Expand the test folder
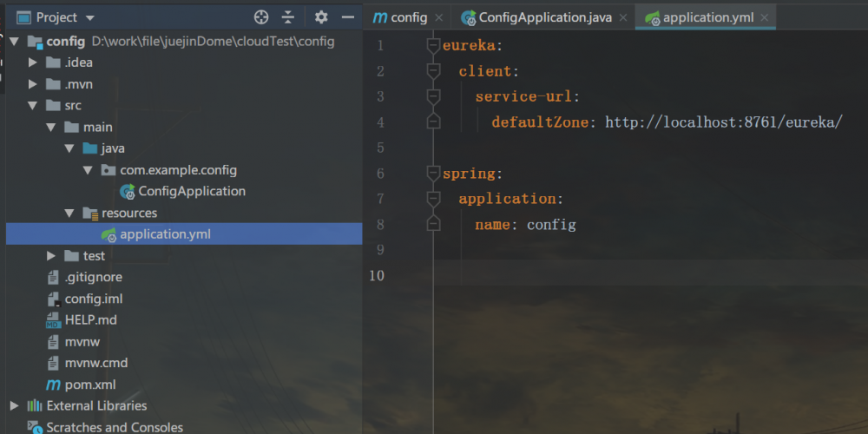The width and height of the screenshot is (868, 434). tap(51, 256)
